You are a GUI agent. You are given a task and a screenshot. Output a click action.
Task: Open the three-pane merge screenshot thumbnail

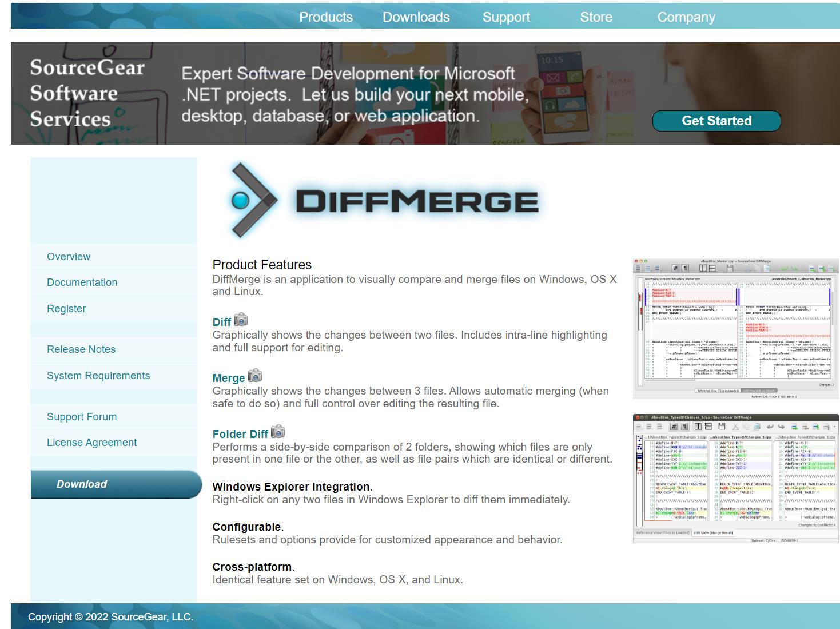pyautogui.click(x=735, y=479)
